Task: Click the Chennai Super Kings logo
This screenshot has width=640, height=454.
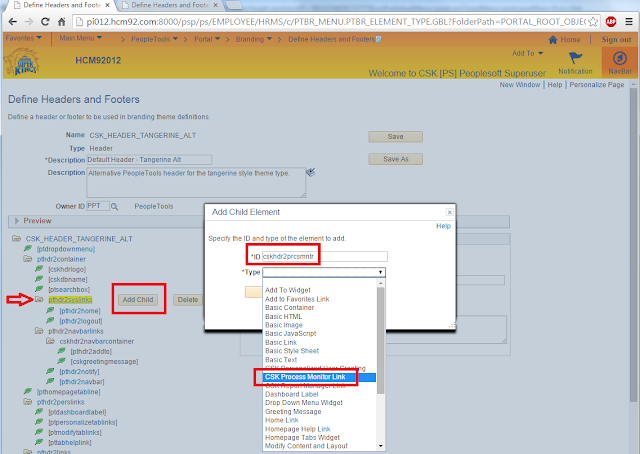Action: (22, 62)
